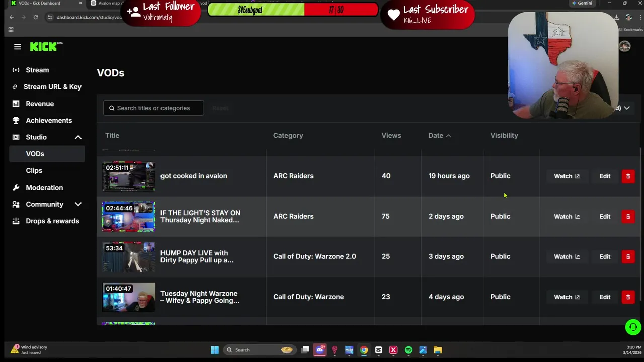Viewport: 644px width, 362px height.
Task: Open the Moderation page
Action: tap(44, 188)
